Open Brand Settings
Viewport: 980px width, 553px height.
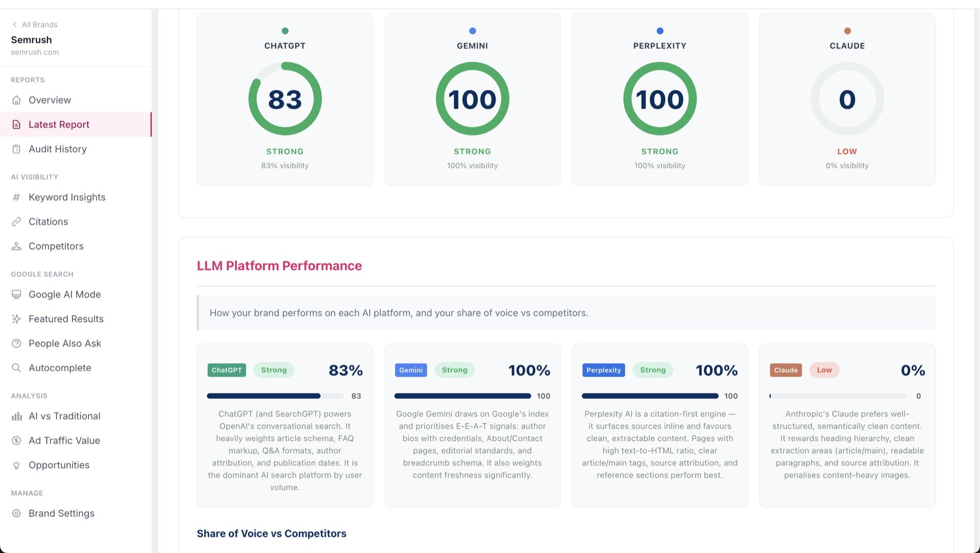coord(76,513)
